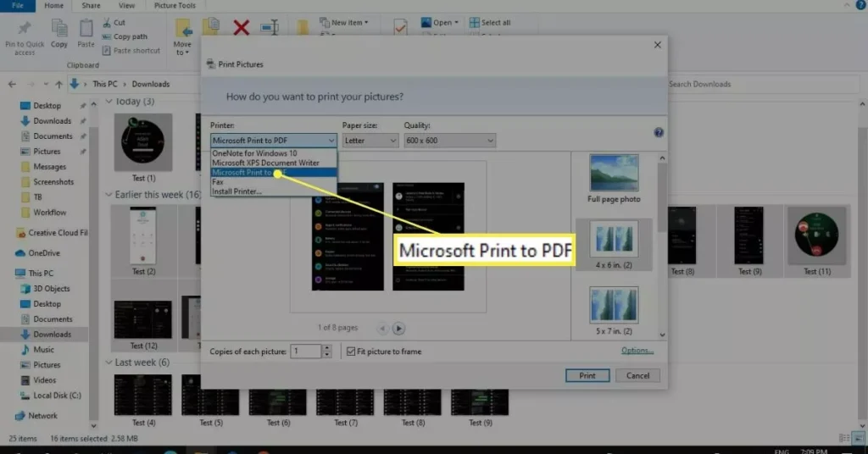
Task: Click the Search Downloads box
Action: [763, 84]
